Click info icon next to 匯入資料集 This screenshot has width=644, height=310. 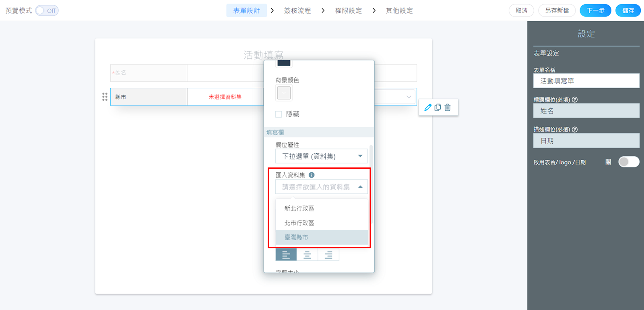pyautogui.click(x=312, y=175)
